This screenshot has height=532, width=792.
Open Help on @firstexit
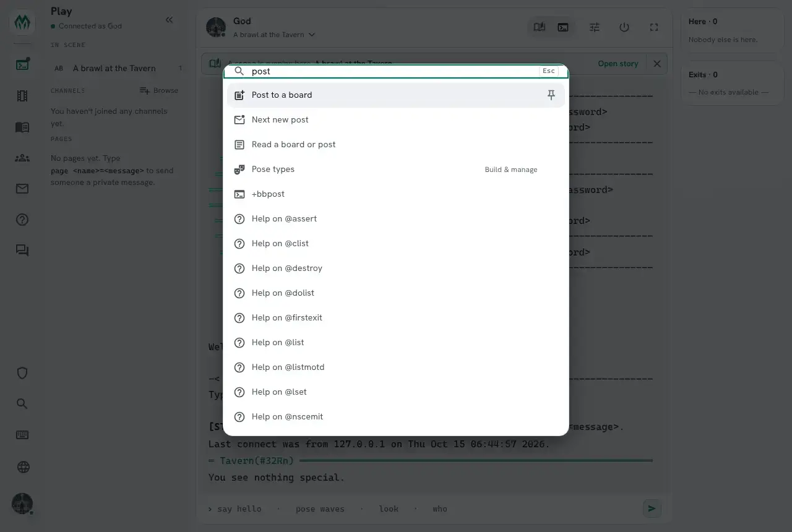coord(396,318)
